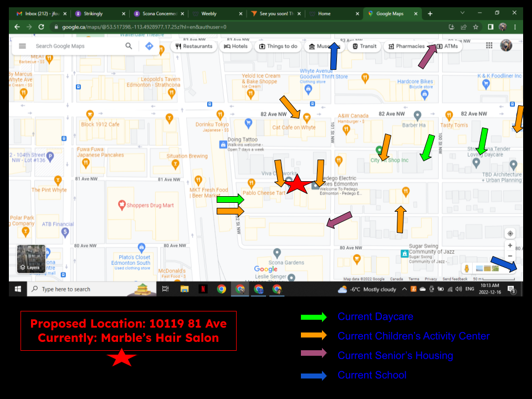Click the Block 1912 Cafe marker
The width and height of the screenshot is (532, 399).
point(90,115)
